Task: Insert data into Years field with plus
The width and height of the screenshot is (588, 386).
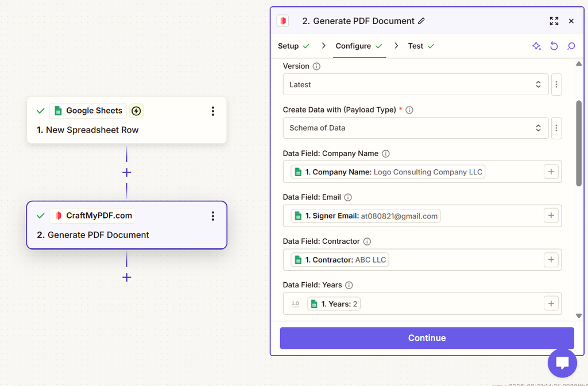Action: (x=551, y=303)
